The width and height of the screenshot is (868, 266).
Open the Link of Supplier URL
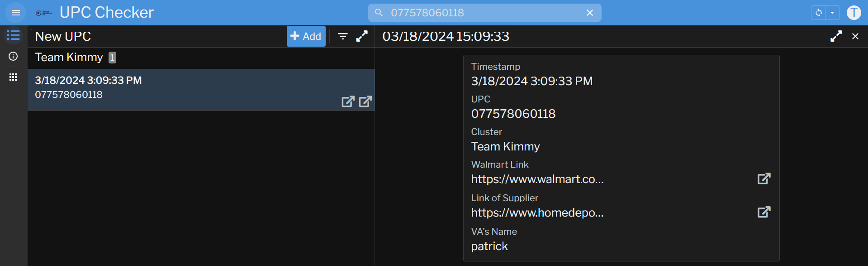tap(764, 212)
